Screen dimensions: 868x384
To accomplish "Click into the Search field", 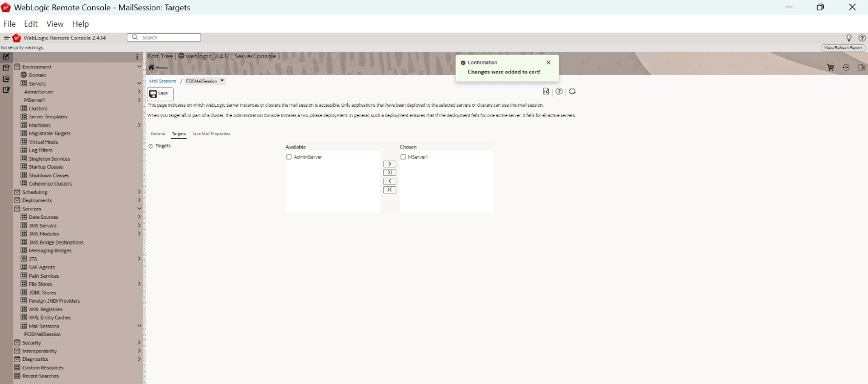I will point(164,38).
